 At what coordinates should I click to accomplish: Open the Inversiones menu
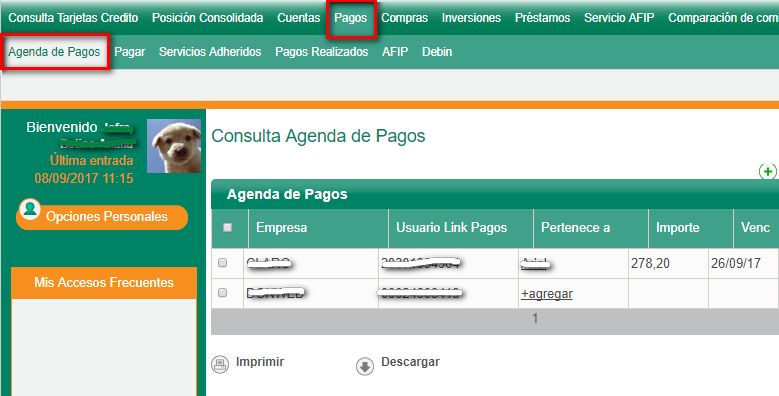(471, 18)
